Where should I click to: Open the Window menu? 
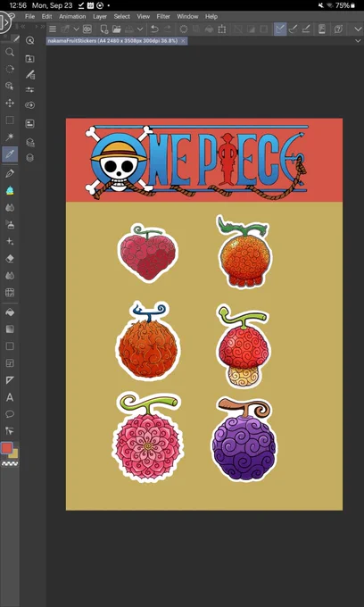(x=187, y=17)
